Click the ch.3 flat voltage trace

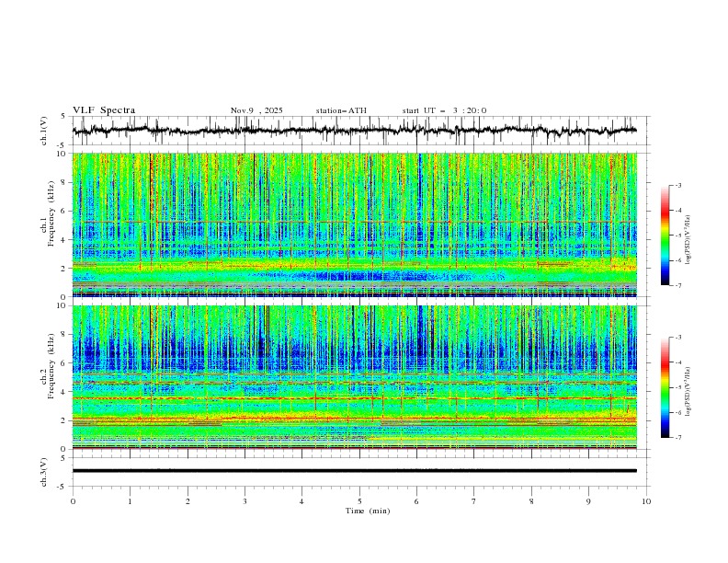(x=355, y=471)
